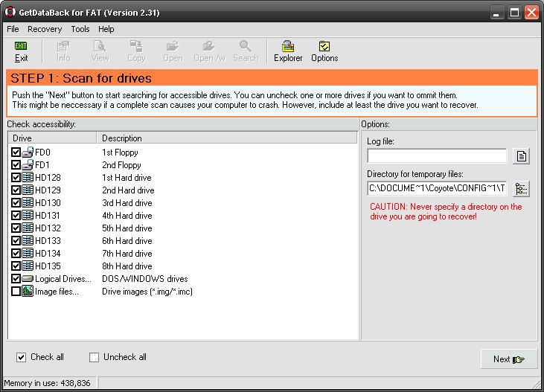The width and height of the screenshot is (544, 392).
Task: Uncheck the HD134 drive checkbox
Action: pyautogui.click(x=16, y=253)
